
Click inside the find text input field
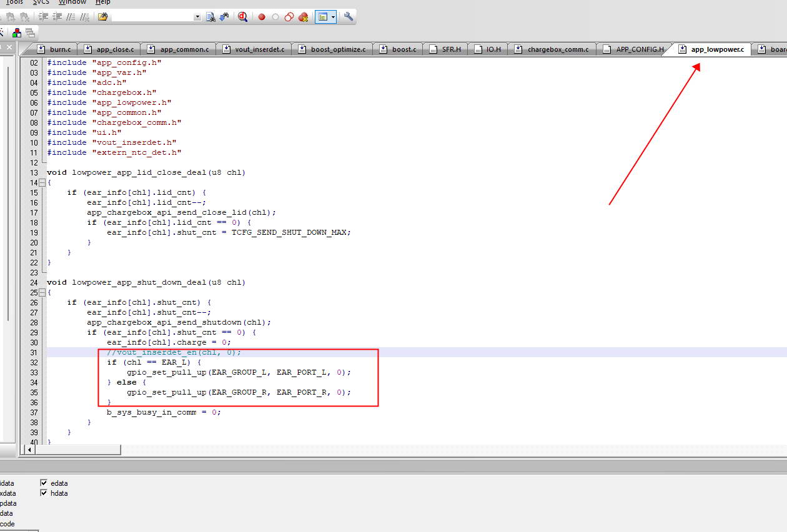pyautogui.click(x=152, y=17)
